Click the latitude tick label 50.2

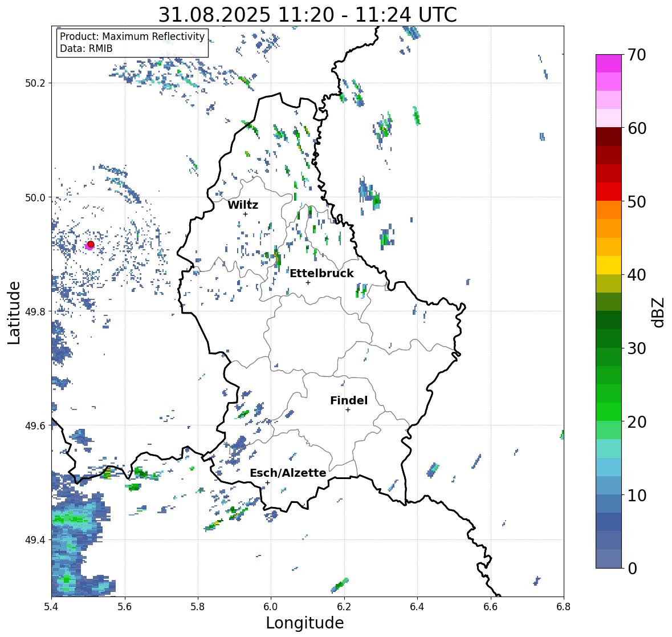click(35, 83)
